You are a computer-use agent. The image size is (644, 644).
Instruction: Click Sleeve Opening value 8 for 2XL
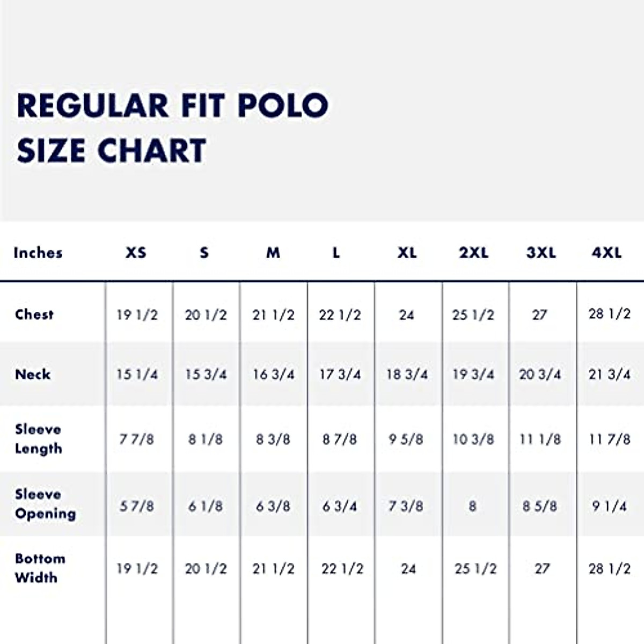[x=472, y=506]
